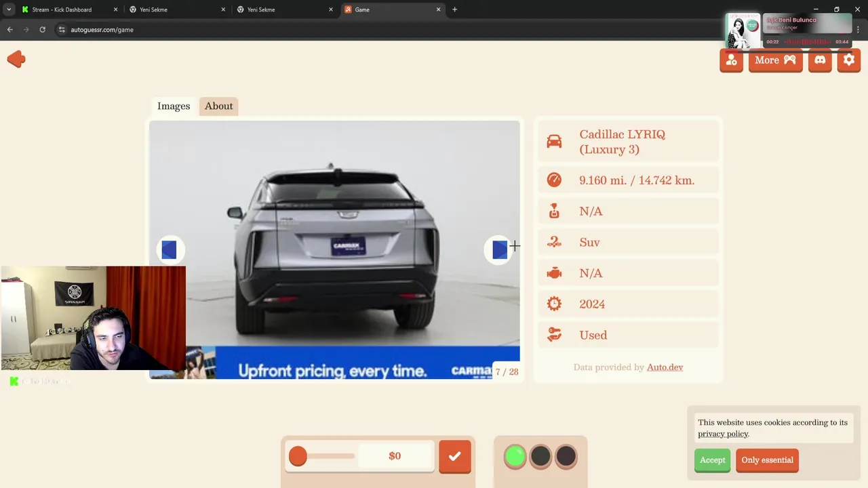Close the Stream - Kick Dashboard tab
The image size is (868, 488).
click(x=115, y=9)
